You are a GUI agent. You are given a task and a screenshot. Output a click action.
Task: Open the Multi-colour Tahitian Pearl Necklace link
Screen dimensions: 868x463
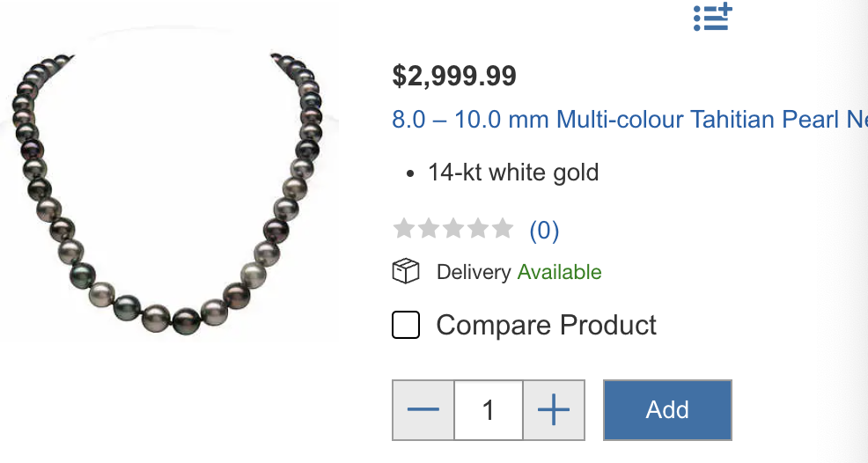coord(629,119)
